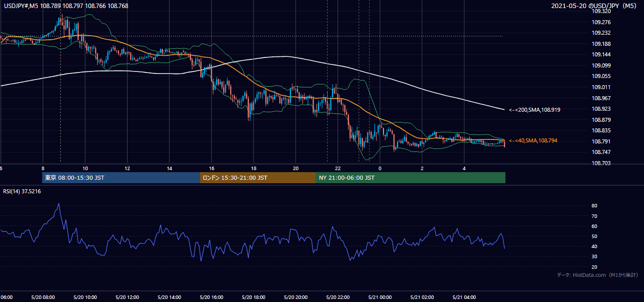Click RSI axis level 40

coord(595,247)
